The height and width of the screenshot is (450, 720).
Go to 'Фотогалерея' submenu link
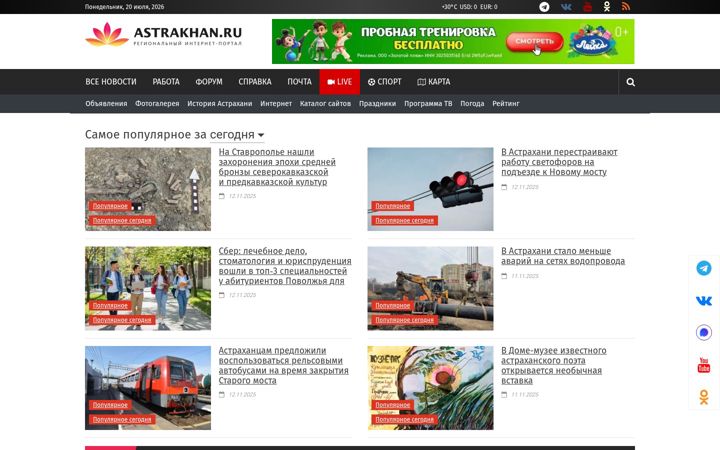coord(157,104)
